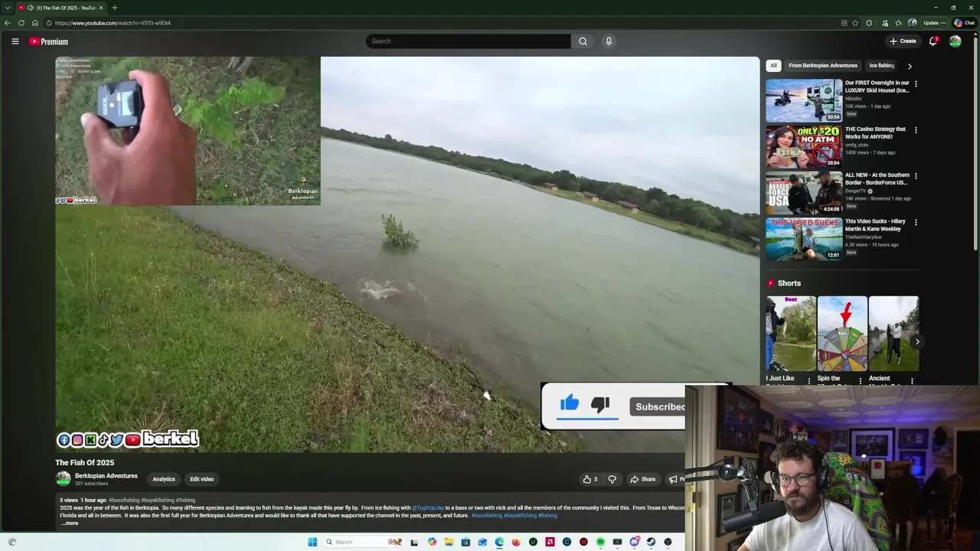Open This Video Sucks thumbnail
Image resolution: width=980 pixels, height=551 pixels.
804,238
